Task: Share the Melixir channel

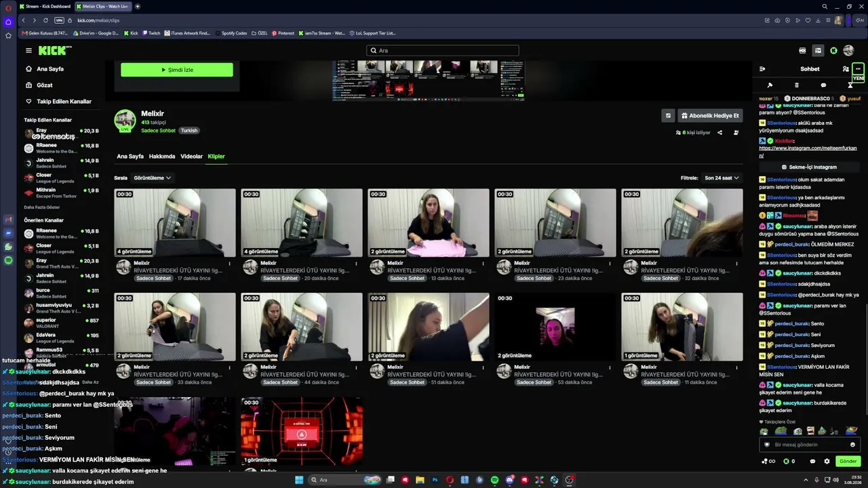Action: 719,133
